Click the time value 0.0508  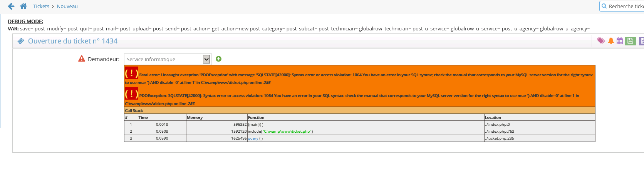pyautogui.click(x=162, y=132)
